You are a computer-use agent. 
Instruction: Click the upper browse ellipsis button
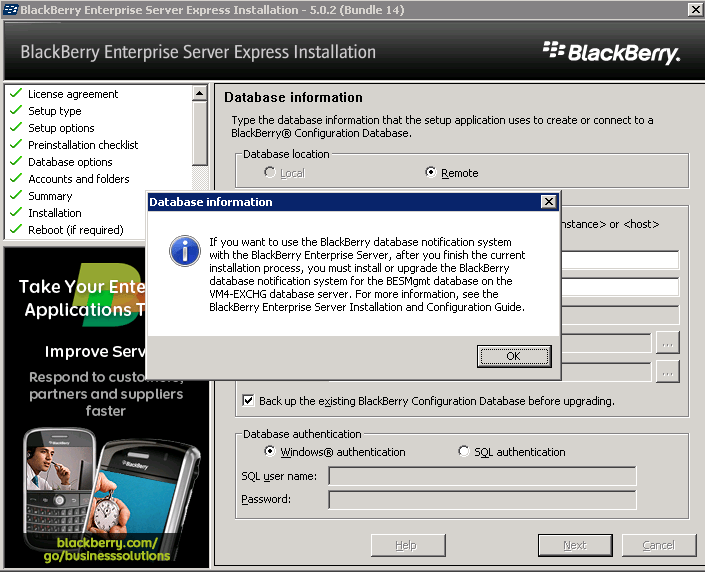coord(667,343)
